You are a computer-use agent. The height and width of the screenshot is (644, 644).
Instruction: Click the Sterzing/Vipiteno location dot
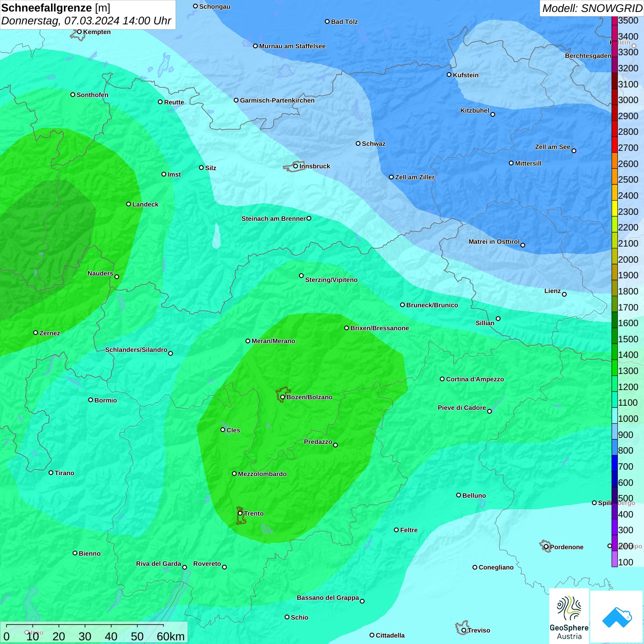pos(301,276)
